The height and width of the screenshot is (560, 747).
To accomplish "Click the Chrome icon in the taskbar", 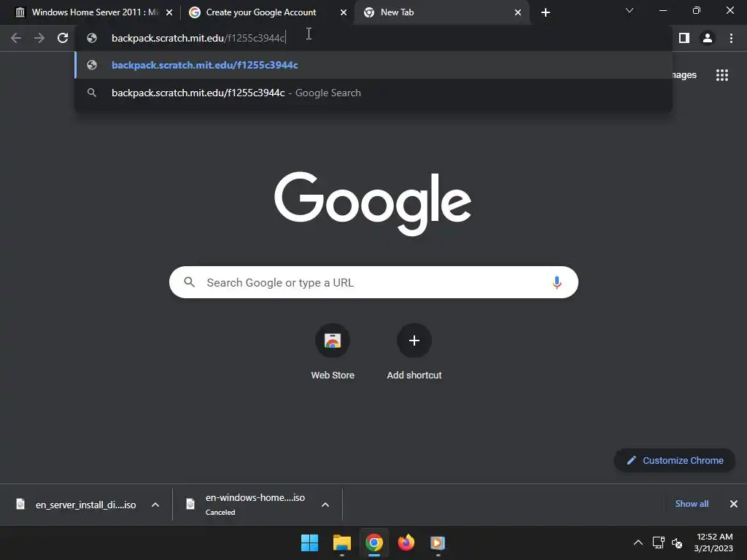I will (374, 542).
